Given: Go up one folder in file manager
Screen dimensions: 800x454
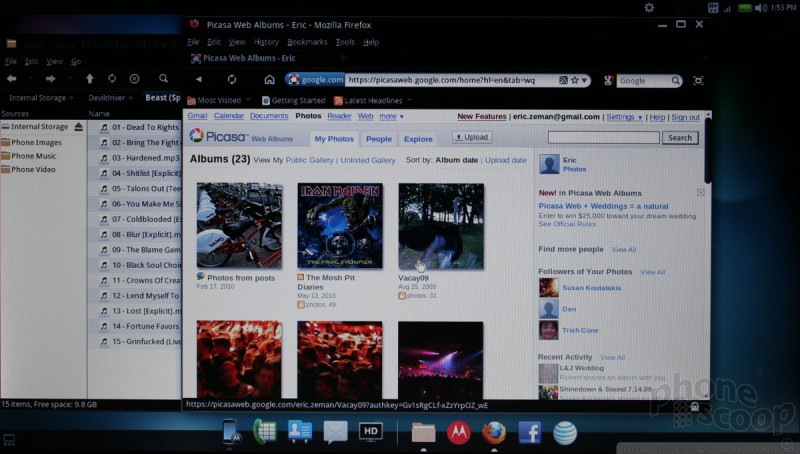Looking at the screenshot, I should tap(90, 79).
